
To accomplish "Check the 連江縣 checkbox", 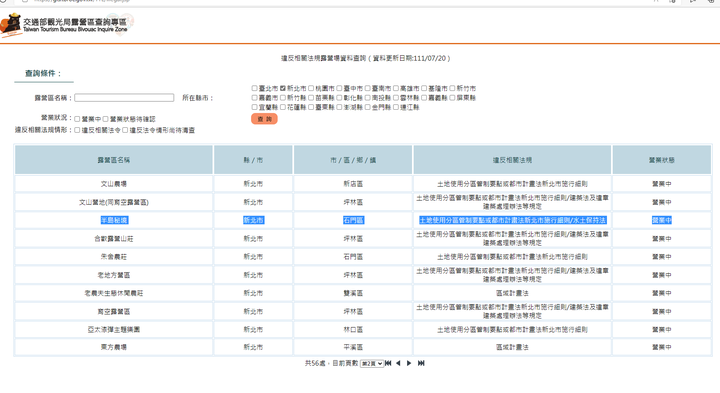I will coord(396,107).
